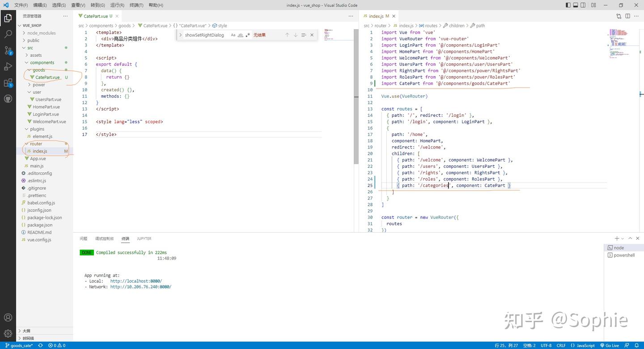Open the Manage gear settings icon
Screen dimensions: 644x349
[x=8, y=333]
